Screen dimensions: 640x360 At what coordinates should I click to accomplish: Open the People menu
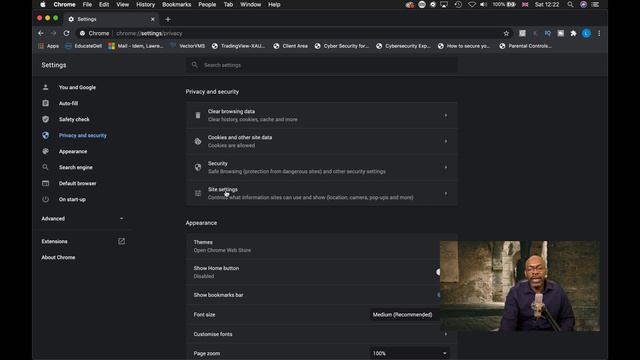207,4
